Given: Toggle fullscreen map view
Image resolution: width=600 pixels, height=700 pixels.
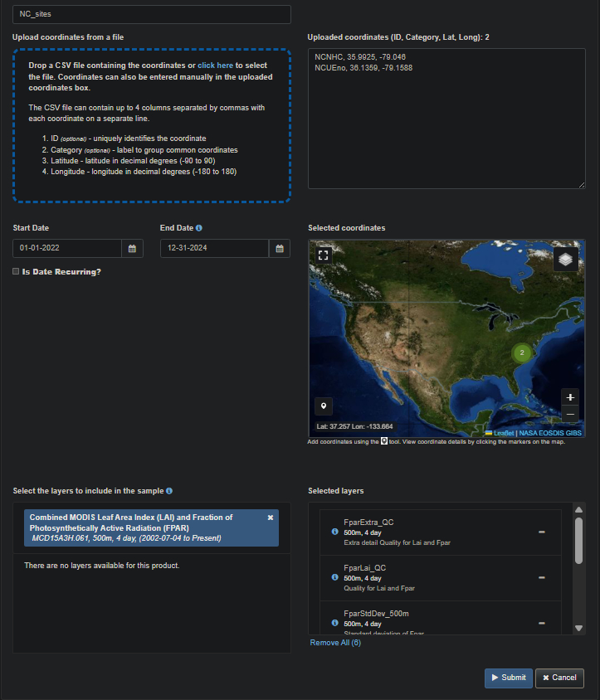Looking at the screenshot, I should pos(324,255).
